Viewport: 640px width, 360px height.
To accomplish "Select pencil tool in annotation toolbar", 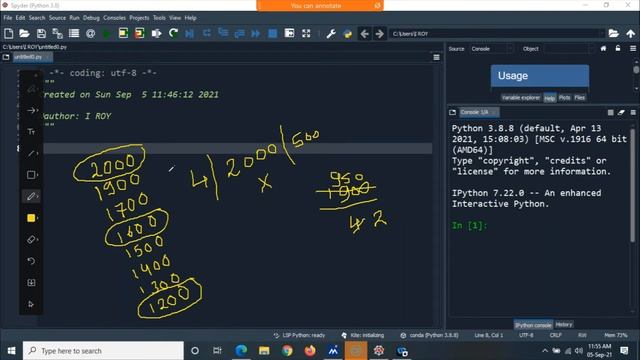I will point(31,196).
